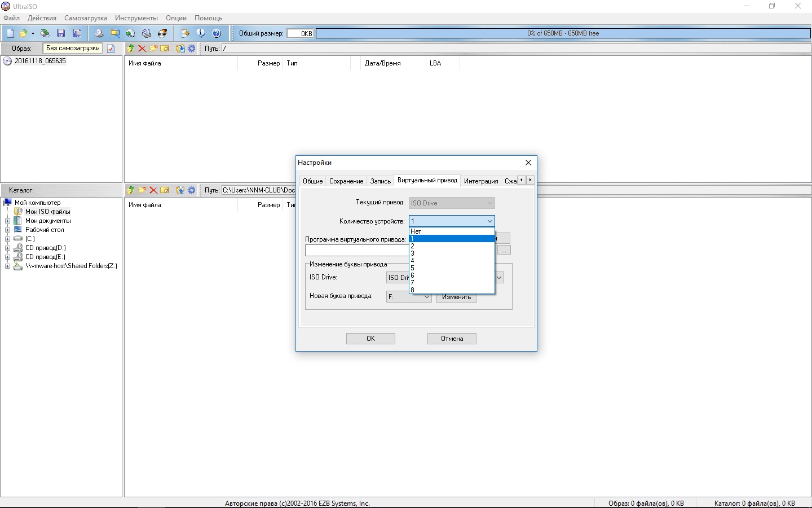Click the Save As toolbar icon
Image resolution: width=812 pixels, height=508 pixels.
[x=77, y=33]
